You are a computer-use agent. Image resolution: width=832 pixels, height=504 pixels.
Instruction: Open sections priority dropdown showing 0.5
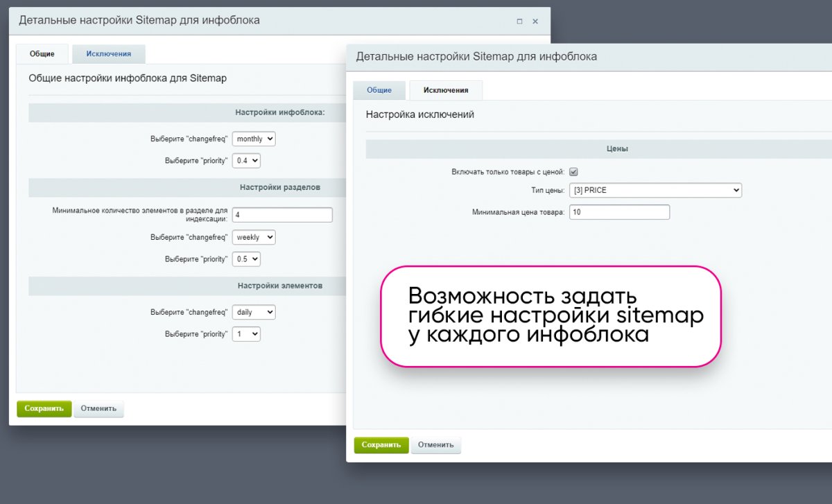[x=246, y=259]
